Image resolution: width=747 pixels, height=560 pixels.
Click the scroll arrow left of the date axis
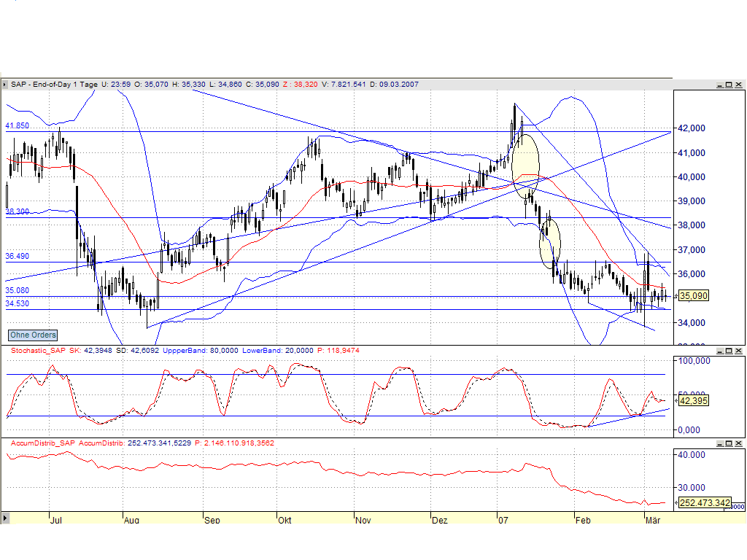pos(4,518)
